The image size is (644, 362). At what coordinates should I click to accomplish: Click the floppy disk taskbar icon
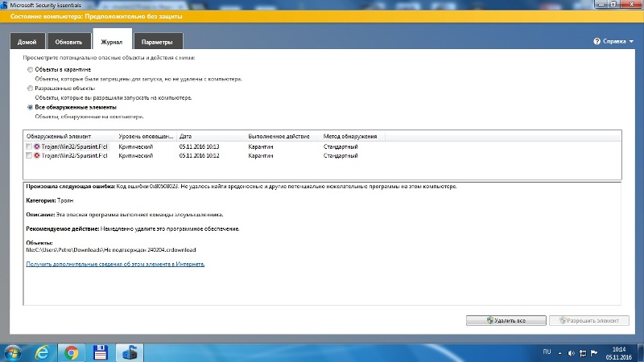pyautogui.click(x=101, y=352)
